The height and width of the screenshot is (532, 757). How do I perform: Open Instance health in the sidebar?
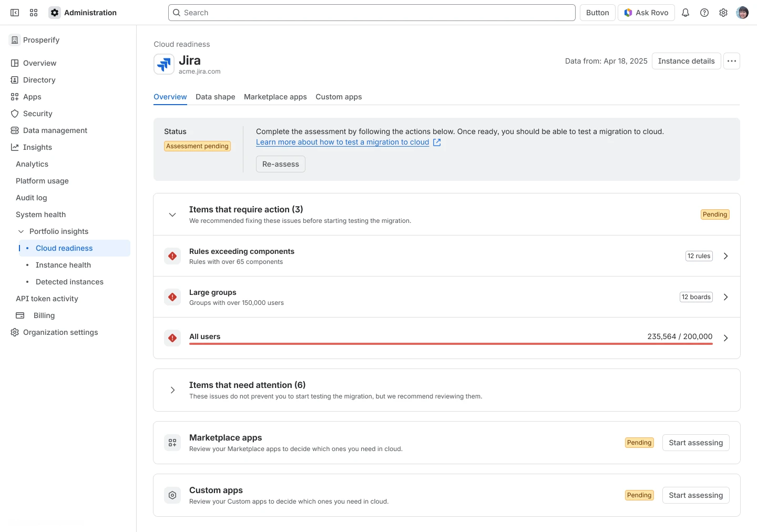tap(63, 265)
